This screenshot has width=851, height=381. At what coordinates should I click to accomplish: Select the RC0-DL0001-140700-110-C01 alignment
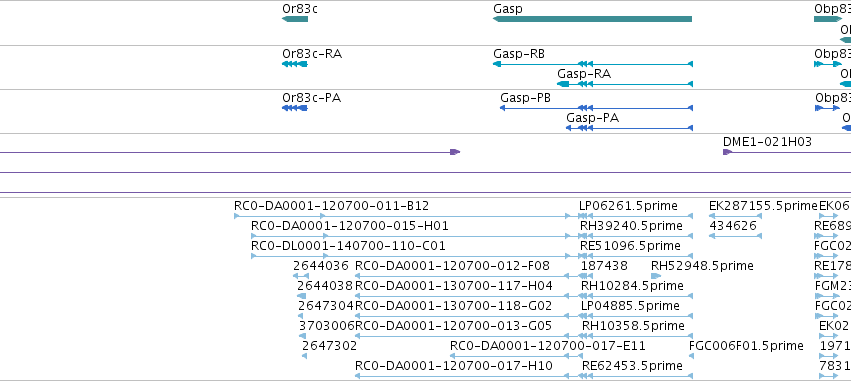point(411,256)
